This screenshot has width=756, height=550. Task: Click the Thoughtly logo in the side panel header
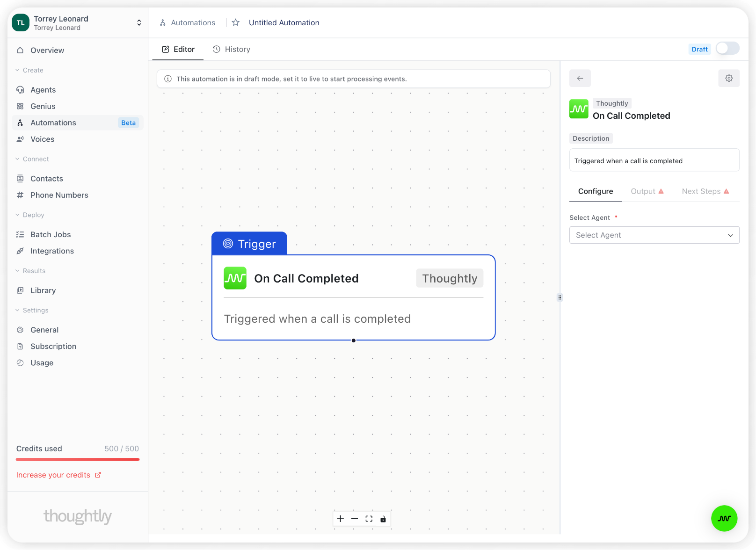(579, 109)
